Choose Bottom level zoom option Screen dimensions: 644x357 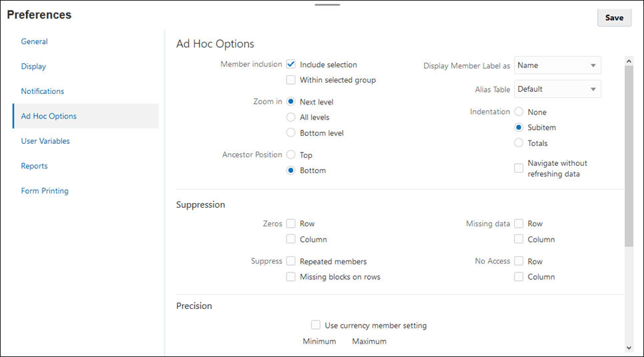coord(291,133)
